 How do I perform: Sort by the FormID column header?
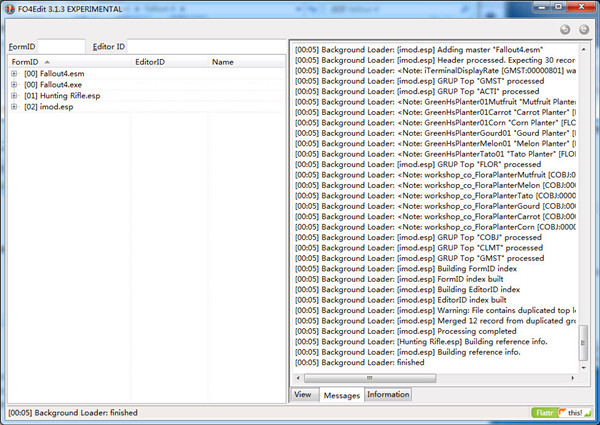coord(70,62)
